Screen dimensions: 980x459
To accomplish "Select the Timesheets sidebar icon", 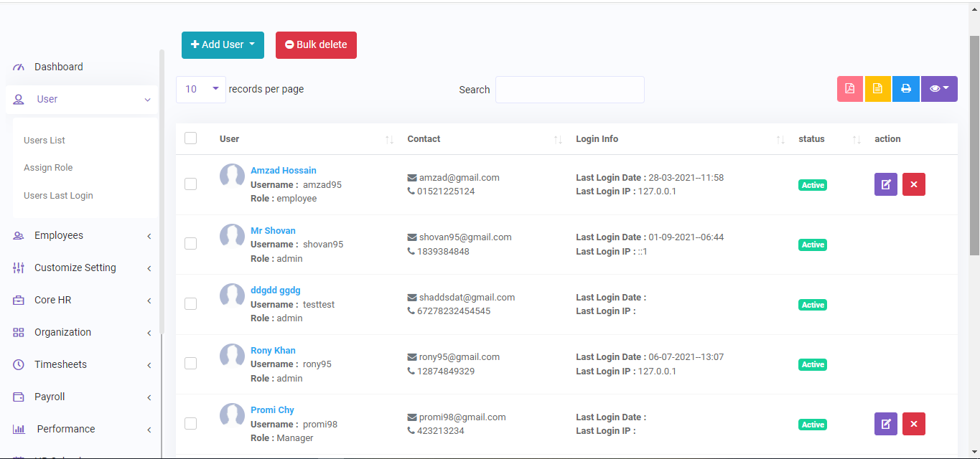I will point(18,364).
